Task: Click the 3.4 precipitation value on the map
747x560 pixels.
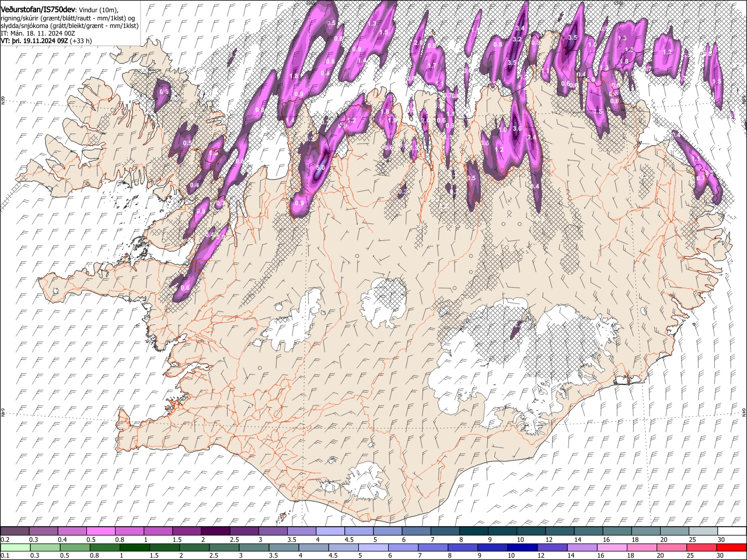Action: coord(521,27)
